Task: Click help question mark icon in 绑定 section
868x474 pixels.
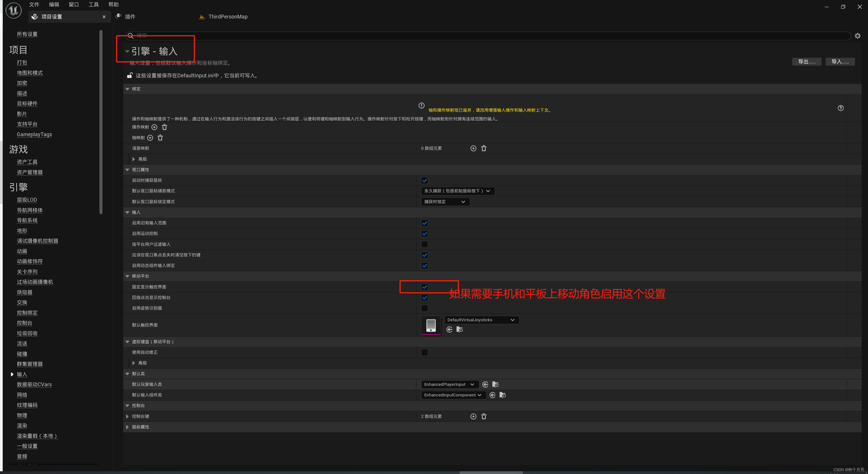Action: click(x=841, y=108)
